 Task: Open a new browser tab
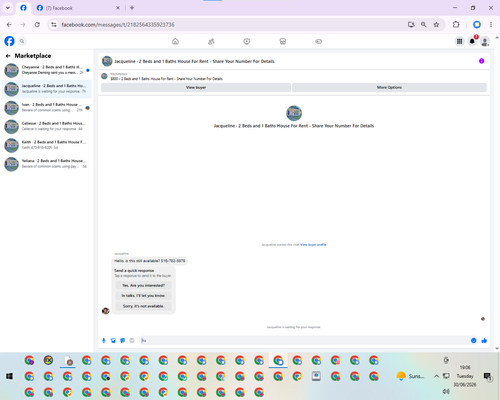(132, 8)
